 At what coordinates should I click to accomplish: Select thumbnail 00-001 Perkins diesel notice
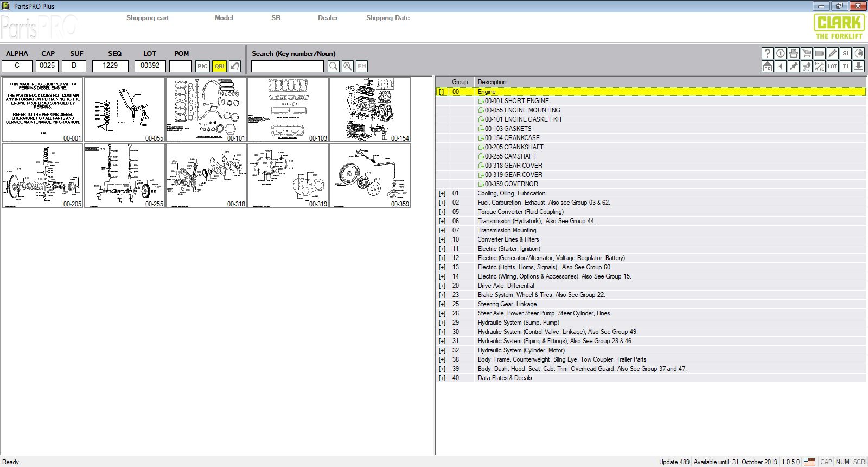(x=42, y=110)
